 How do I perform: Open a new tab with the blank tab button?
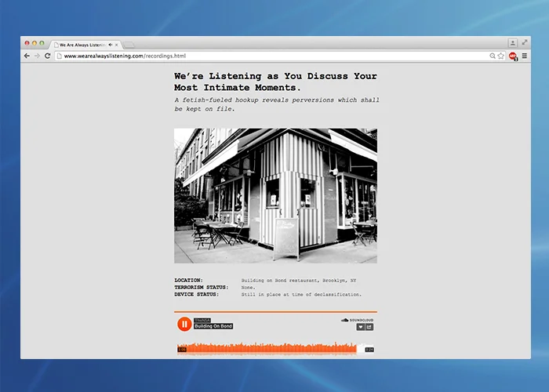(x=129, y=45)
